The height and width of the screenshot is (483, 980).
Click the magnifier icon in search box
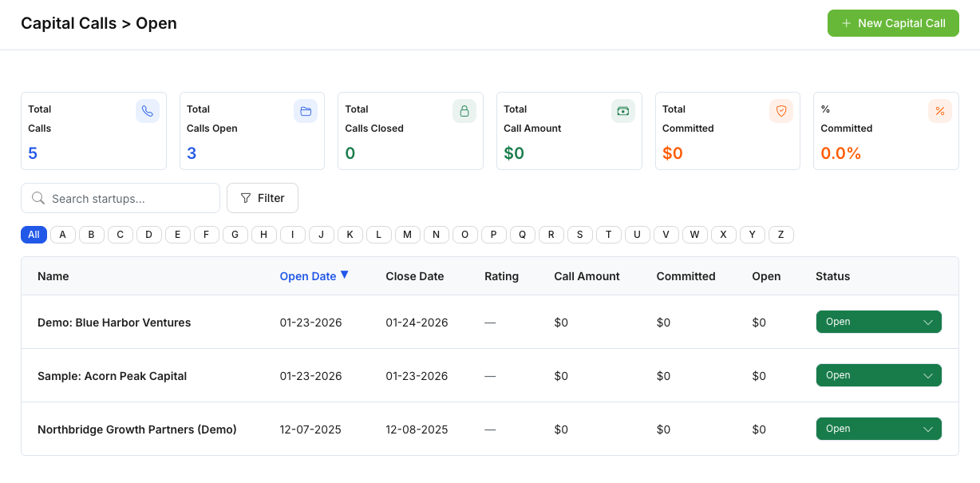point(38,198)
